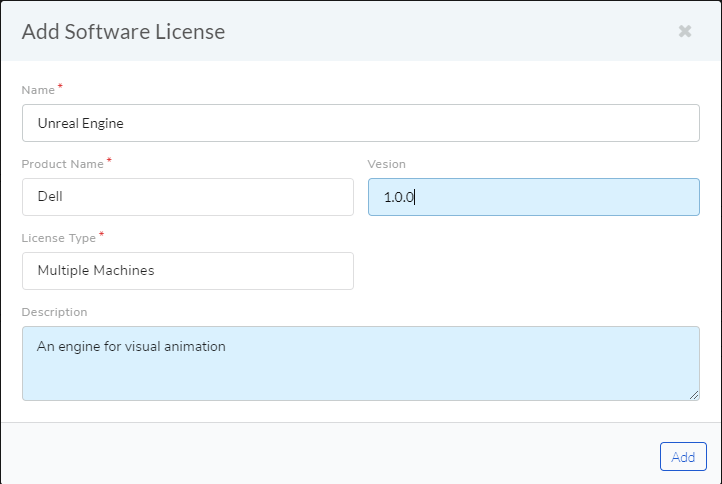Click the Description label
Image resolution: width=722 pixels, height=484 pixels.
coord(54,312)
